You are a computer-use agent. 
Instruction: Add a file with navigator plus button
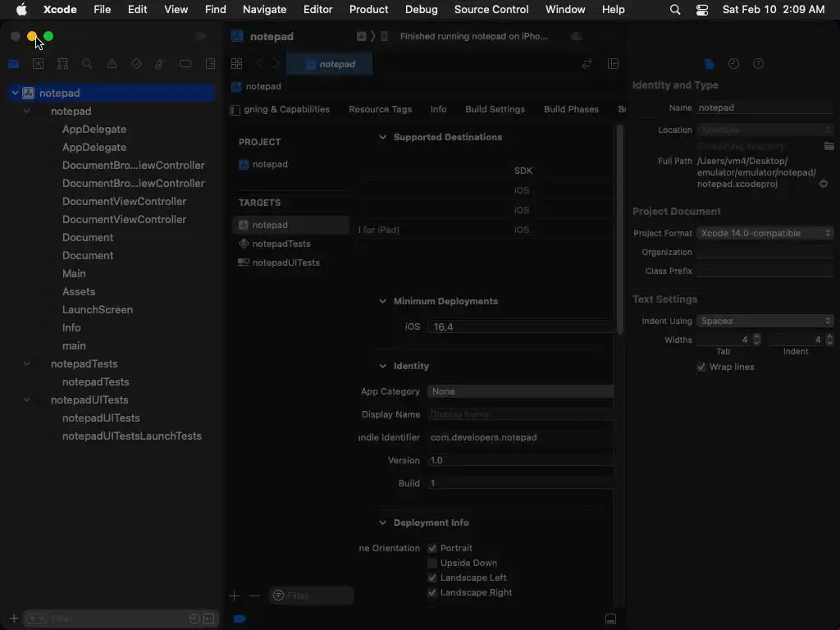(x=14, y=619)
